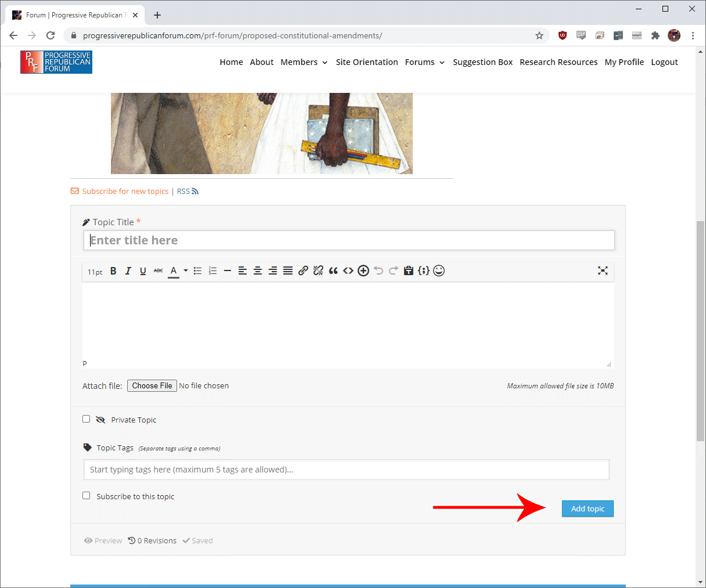Click the bulleted list icon

point(197,271)
